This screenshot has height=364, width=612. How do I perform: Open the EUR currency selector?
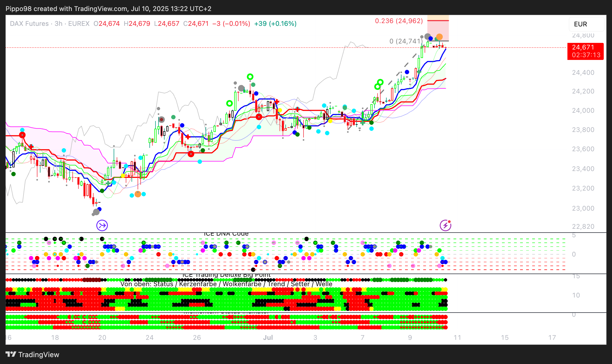click(586, 24)
